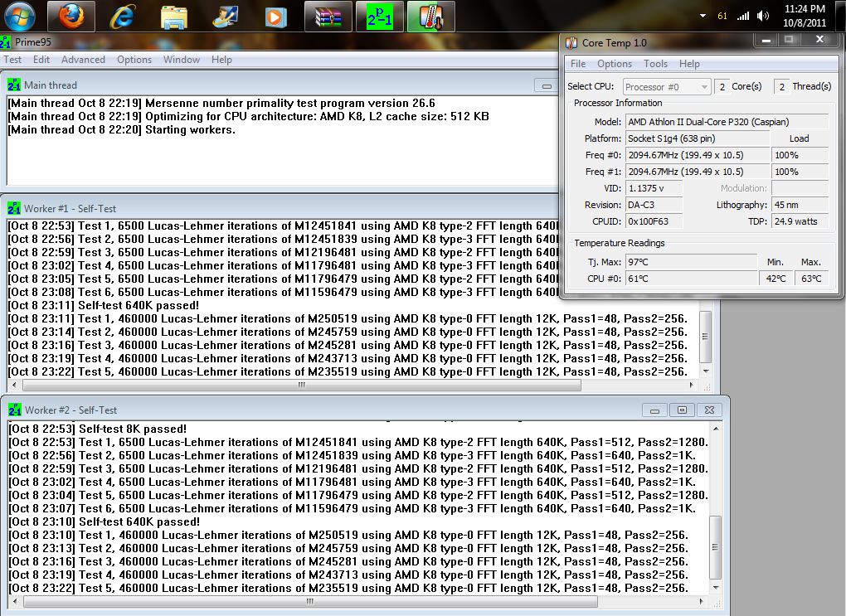Image resolution: width=846 pixels, height=616 pixels.
Task: Click Worker #2 scroll left arrow
Action: click(15, 601)
